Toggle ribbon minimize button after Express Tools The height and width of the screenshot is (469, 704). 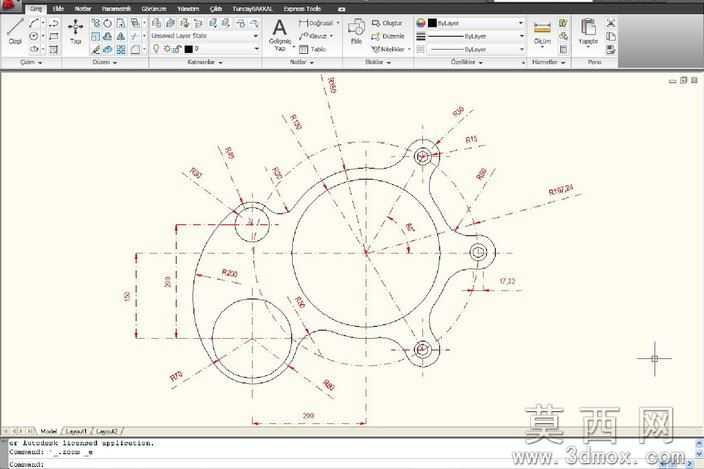pos(341,9)
